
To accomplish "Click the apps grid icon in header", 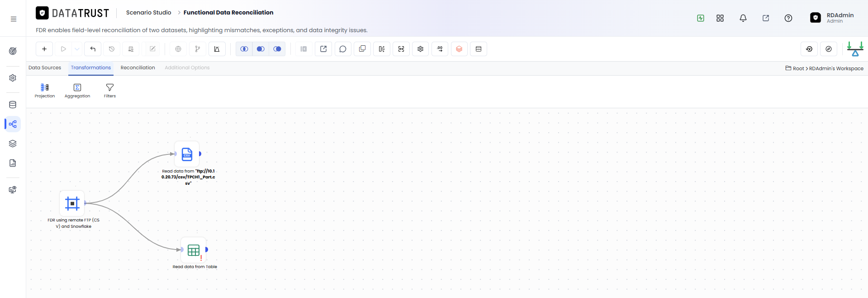I will 720,18.
